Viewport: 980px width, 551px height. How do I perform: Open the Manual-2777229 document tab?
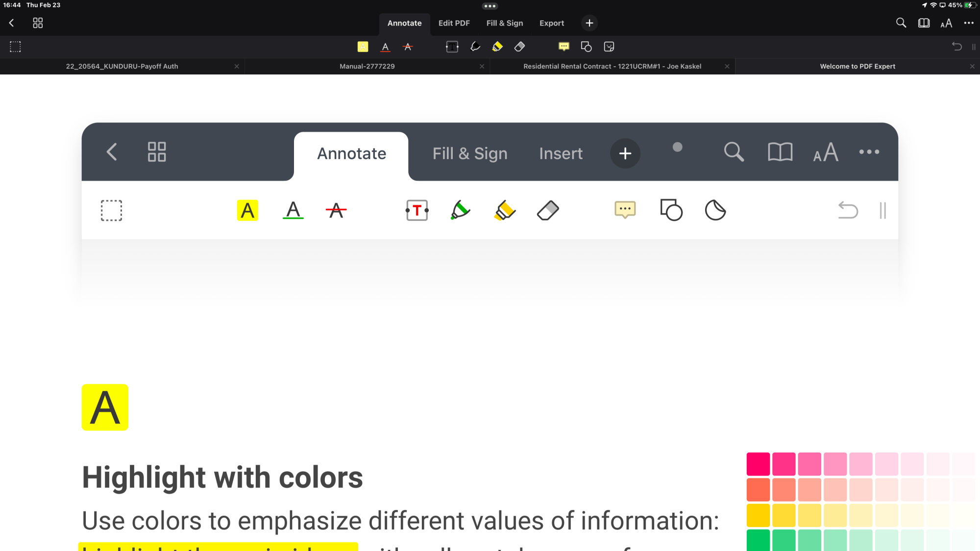(367, 66)
